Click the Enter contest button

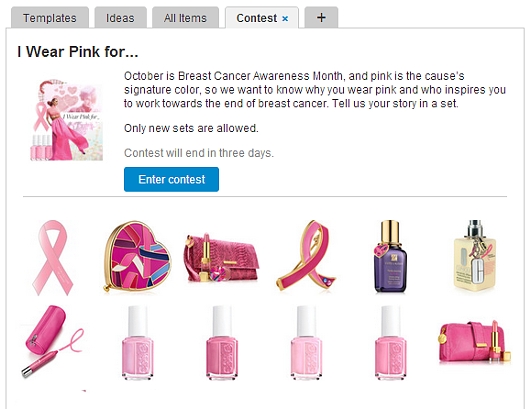171,179
